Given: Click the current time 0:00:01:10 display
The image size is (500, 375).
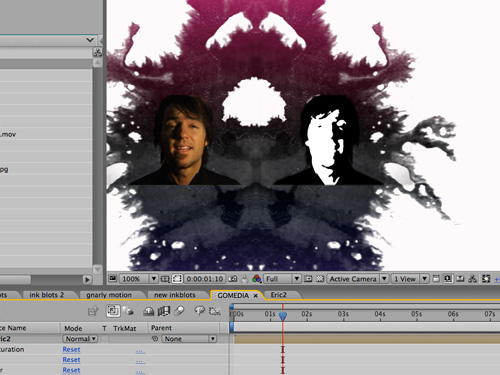Looking at the screenshot, I should click(x=205, y=279).
